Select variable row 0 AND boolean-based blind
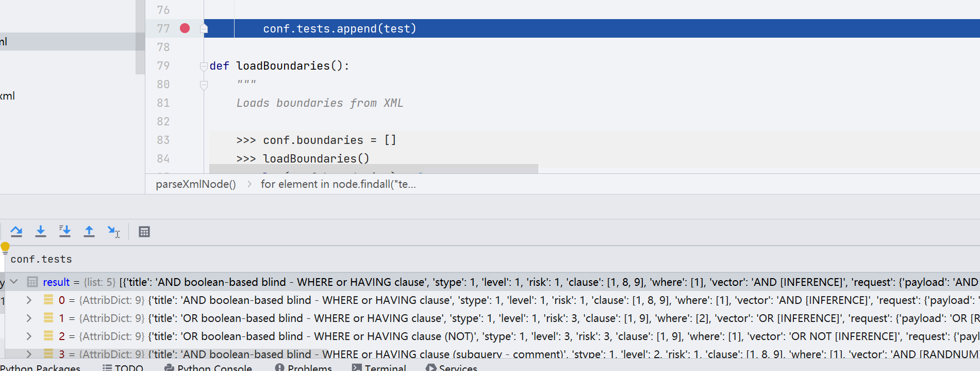This screenshot has width=980, height=371. coord(492,300)
